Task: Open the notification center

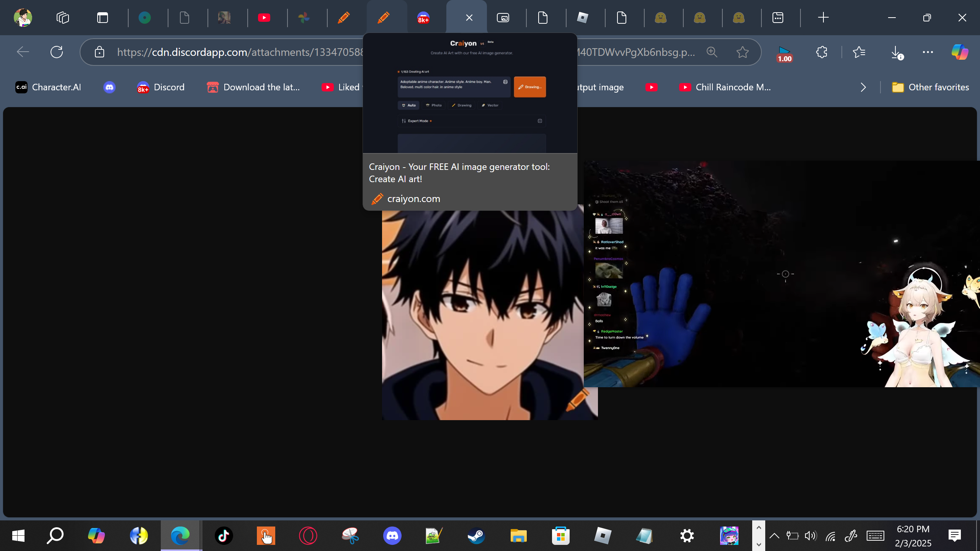Action: coord(955,536)
